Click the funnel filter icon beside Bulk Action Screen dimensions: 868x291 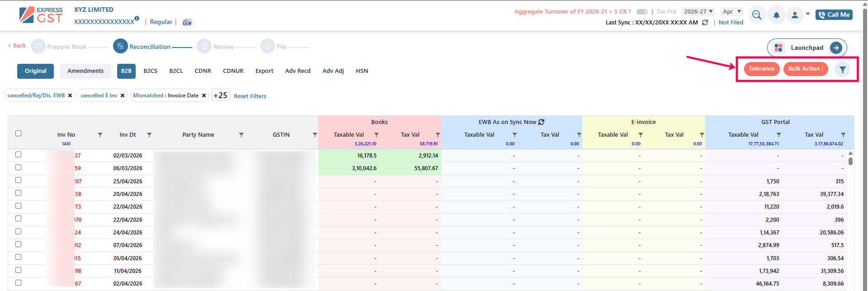tap(842, 69)
